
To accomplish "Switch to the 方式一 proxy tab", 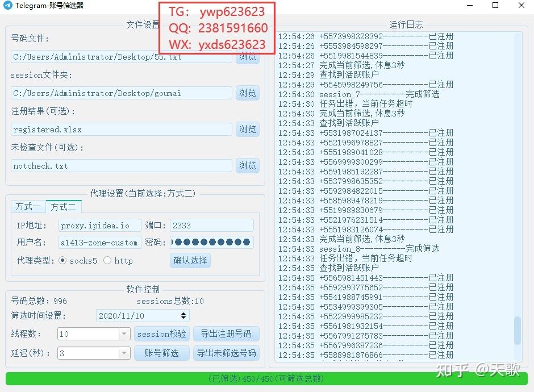I will 28,206.
